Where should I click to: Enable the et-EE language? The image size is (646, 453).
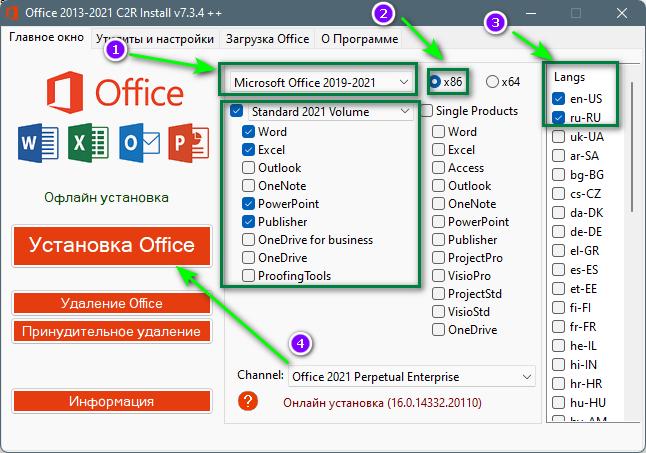tap(558, 289)
